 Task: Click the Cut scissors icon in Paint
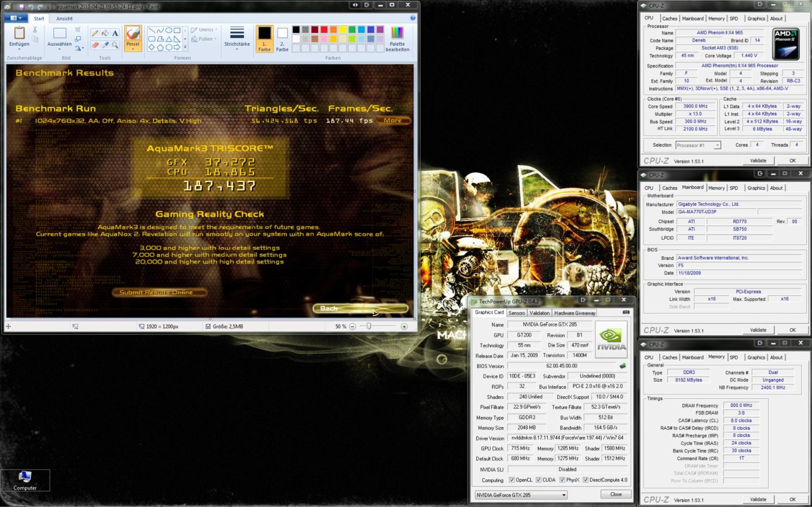click(x=35, y=29)
